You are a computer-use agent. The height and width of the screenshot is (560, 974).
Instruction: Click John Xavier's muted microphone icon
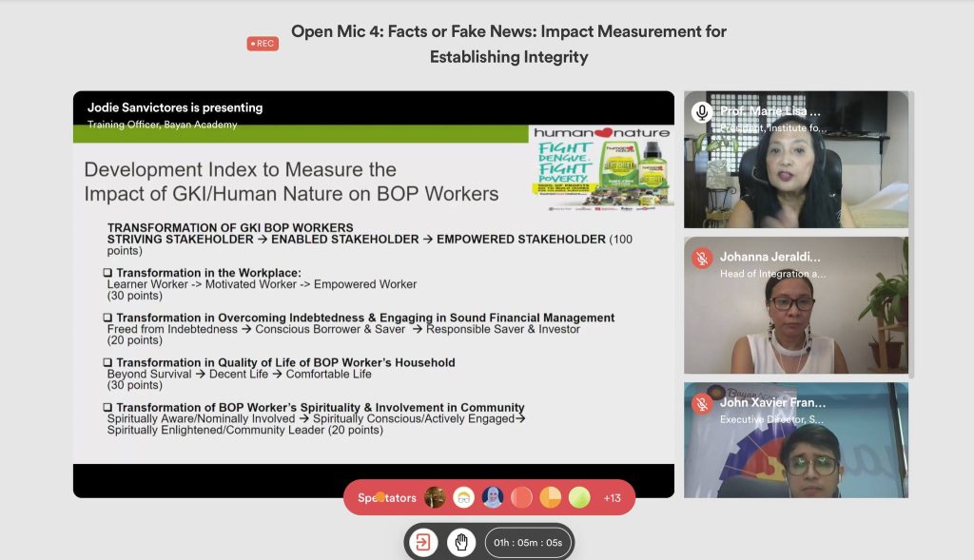[702, 404]
